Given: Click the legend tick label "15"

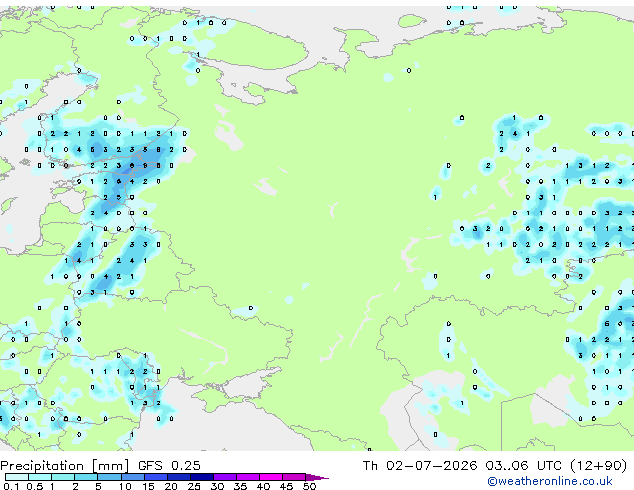Looking at the screenshot, I should click(x=149, y=486).
